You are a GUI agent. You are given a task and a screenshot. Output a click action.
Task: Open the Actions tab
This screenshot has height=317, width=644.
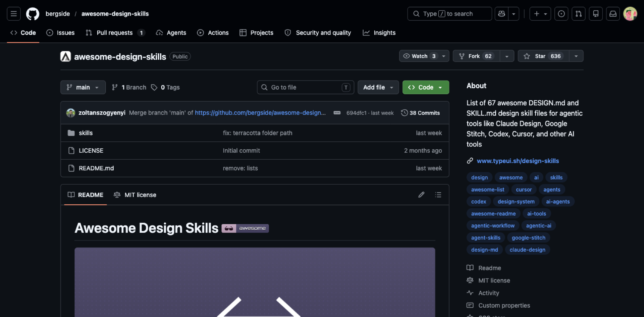coord(213,33)
